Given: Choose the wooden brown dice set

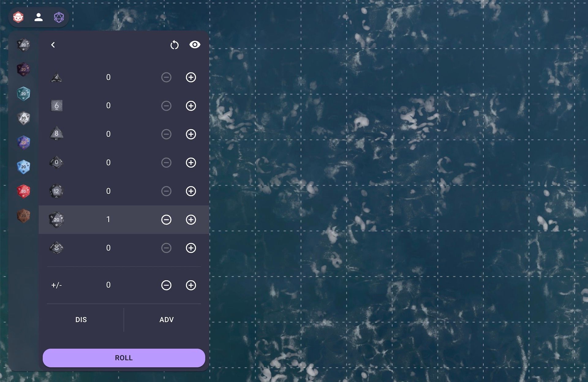Looking at the screenshot, I should click(x=23, y=216).
